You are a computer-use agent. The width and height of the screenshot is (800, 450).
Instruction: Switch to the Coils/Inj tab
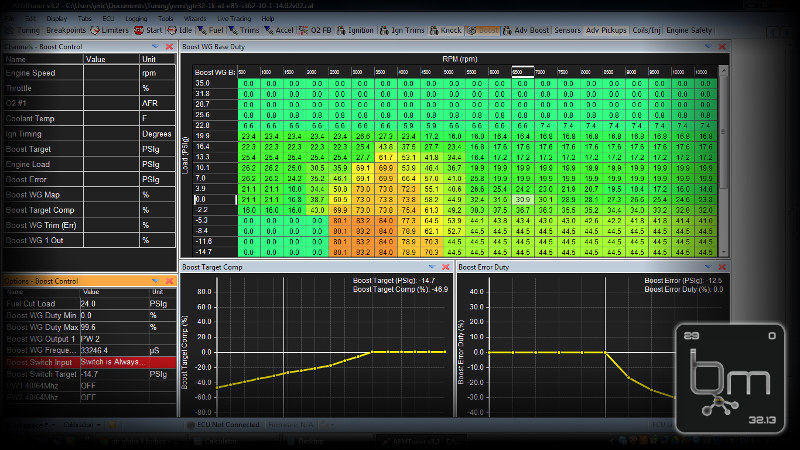point(646,31)
